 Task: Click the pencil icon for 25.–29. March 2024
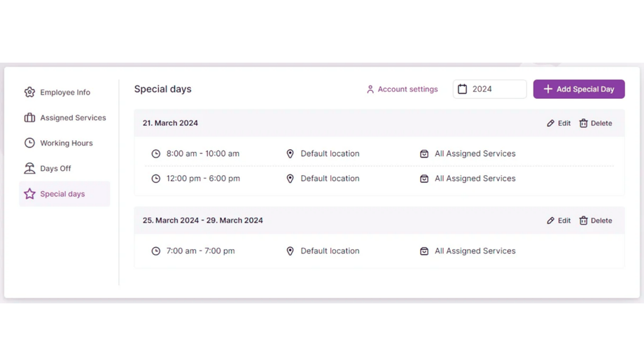pos(551,221)
